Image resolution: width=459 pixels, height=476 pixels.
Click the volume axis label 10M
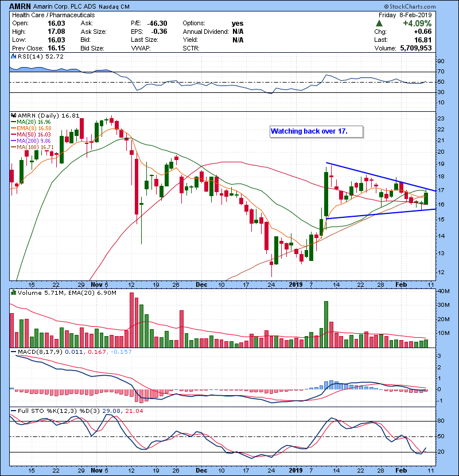tap(444, 333)
